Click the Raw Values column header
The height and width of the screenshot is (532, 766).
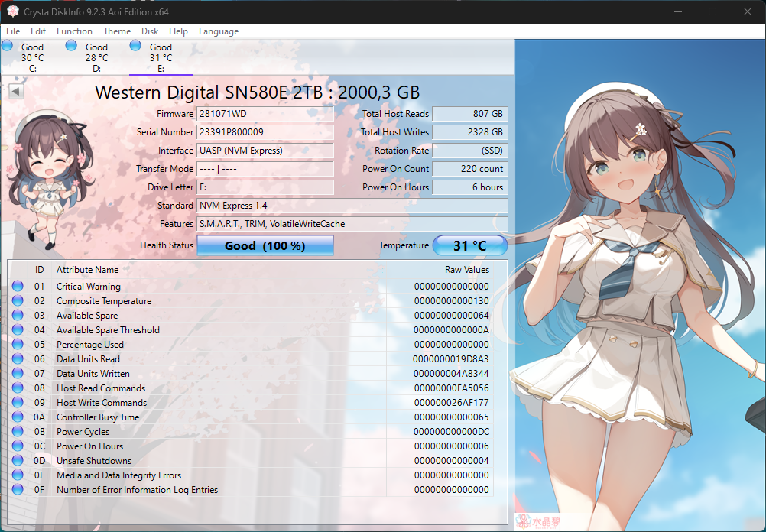point(466,270)
